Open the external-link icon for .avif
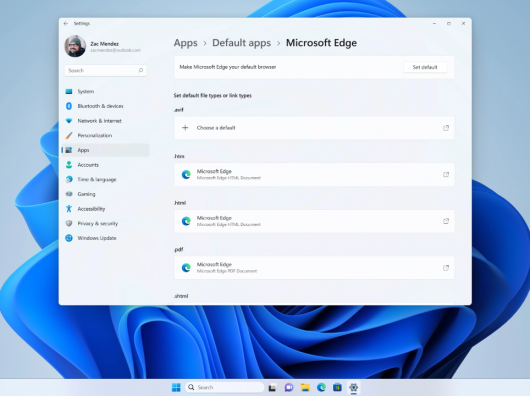Image resolution: width=530 pixels, height=396 pixels. tap(446, 128)
